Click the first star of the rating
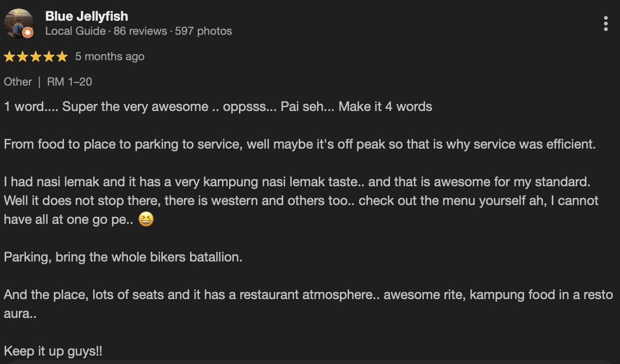 click(x=9, y=57)
